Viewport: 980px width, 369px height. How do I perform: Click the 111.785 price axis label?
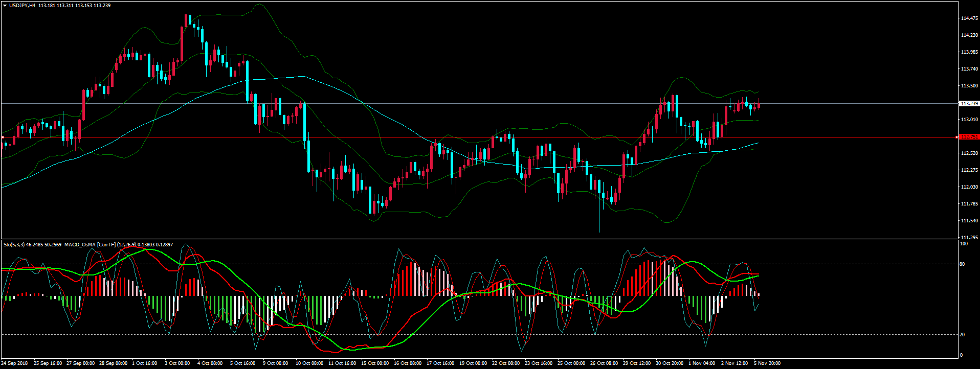pos(969,204)
